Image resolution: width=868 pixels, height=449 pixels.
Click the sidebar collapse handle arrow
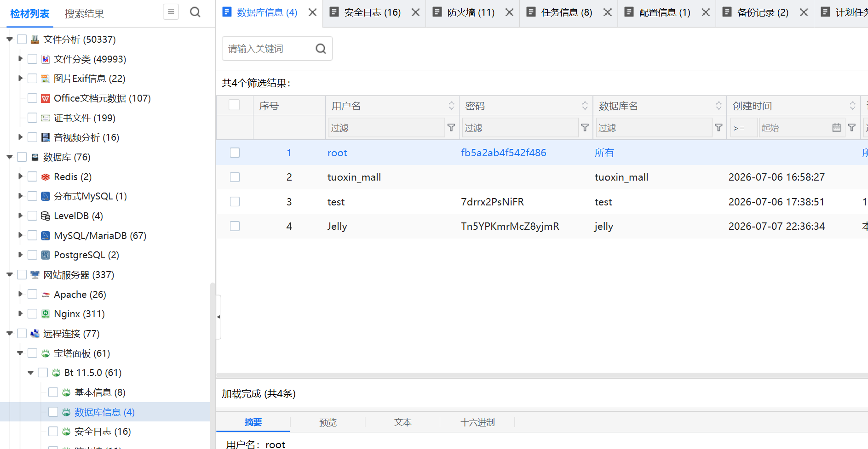click(218, 317)
